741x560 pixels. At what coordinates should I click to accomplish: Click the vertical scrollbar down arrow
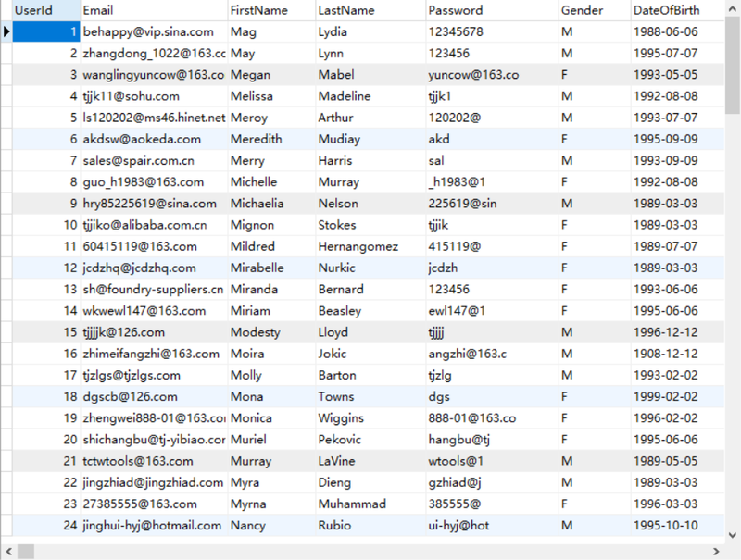(x=733, y=535)
